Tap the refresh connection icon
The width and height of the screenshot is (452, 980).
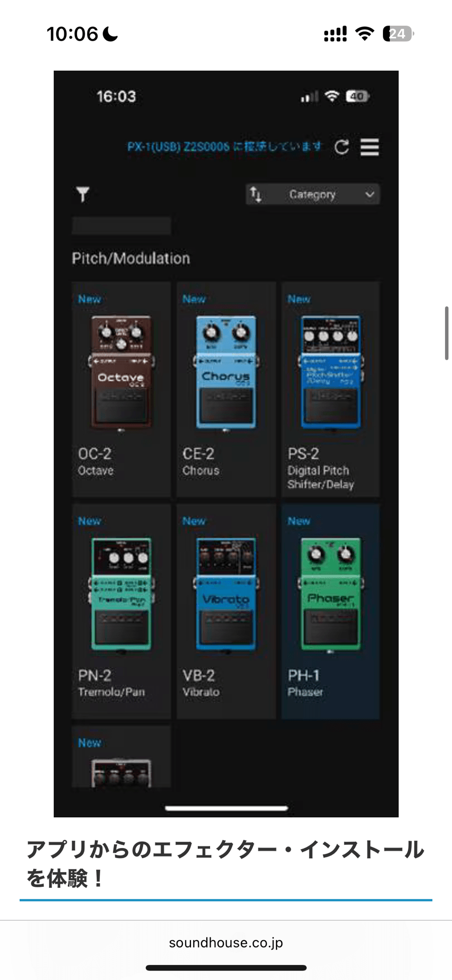coord(341,147)
